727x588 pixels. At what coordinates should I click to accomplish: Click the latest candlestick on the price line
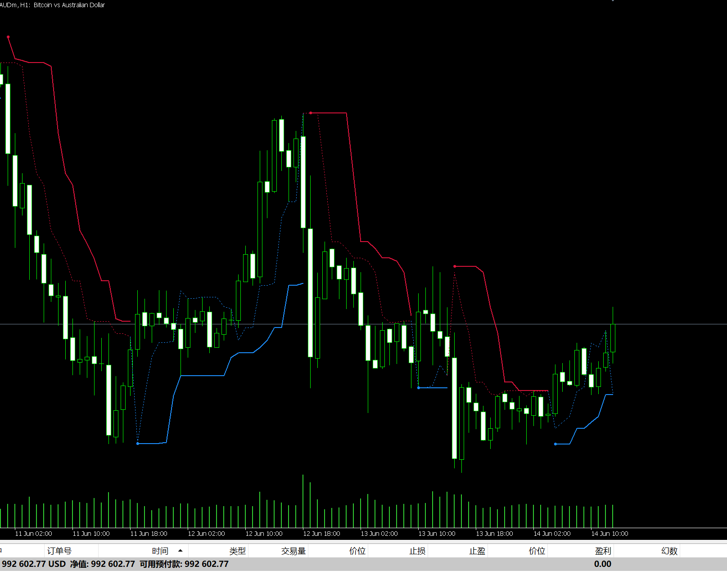point(613,338)
